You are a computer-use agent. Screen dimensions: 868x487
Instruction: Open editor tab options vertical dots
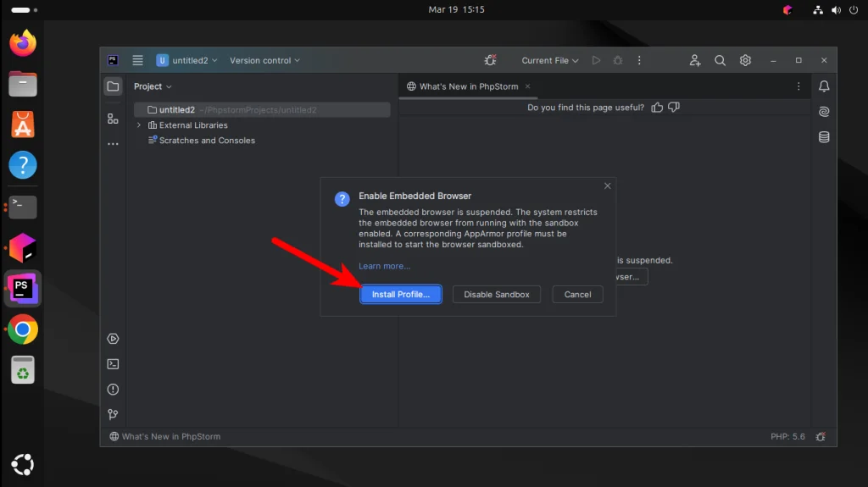pos(798,86)
